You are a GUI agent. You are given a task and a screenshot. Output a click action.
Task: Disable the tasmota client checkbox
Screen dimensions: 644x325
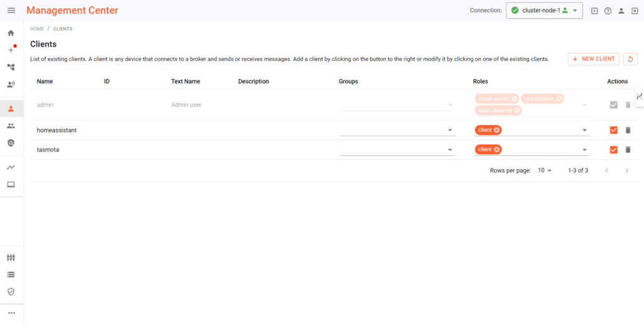tap(614, 150)
